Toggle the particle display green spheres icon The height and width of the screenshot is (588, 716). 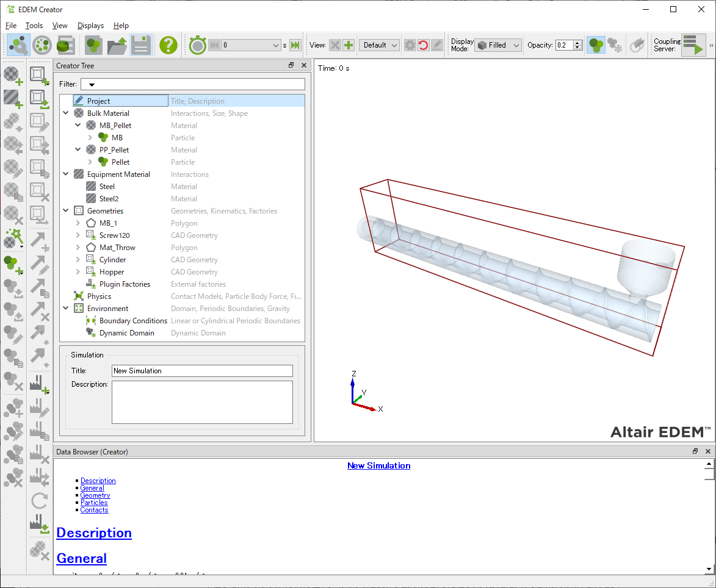(596, 45)
